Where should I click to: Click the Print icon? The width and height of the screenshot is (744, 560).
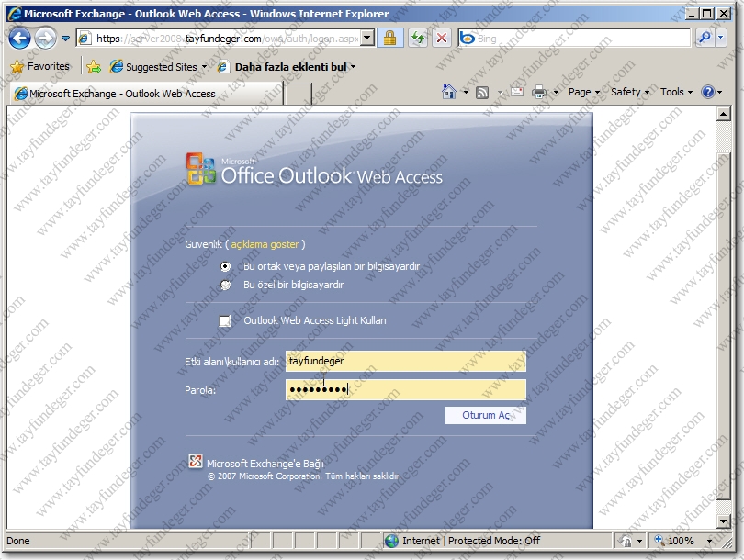pos(538,92)
